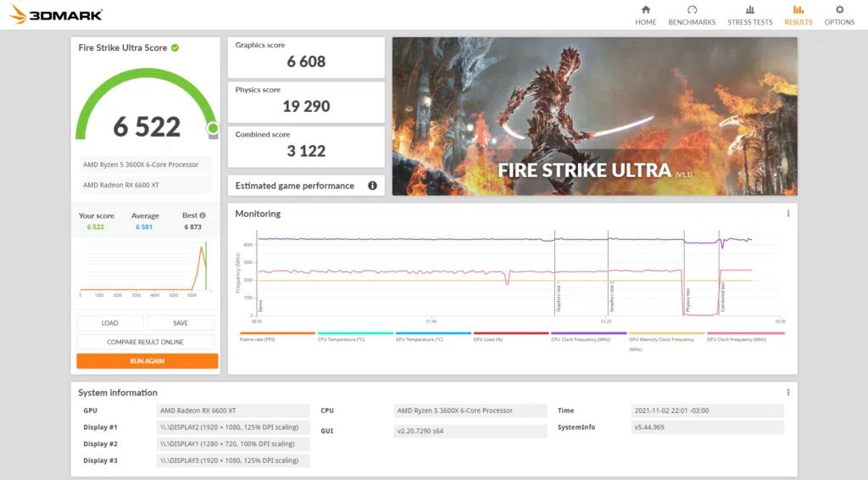
Task: Click the Time value 2021-11-02 22:01
Action: pyautogui.click(x=708, y=410)
